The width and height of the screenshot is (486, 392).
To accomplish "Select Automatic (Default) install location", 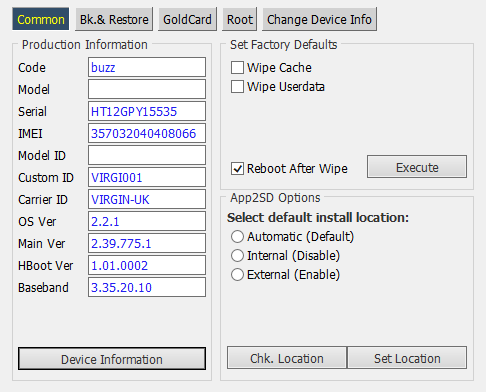I will (237, 237).
